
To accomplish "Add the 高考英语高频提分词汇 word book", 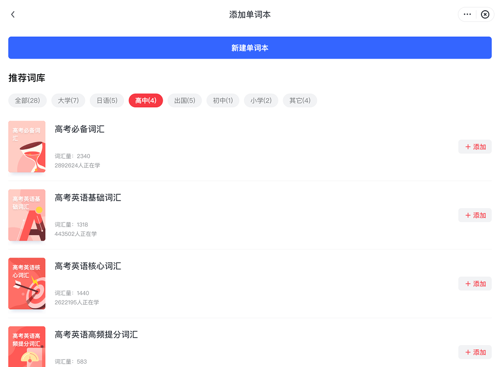I will 475,352.
